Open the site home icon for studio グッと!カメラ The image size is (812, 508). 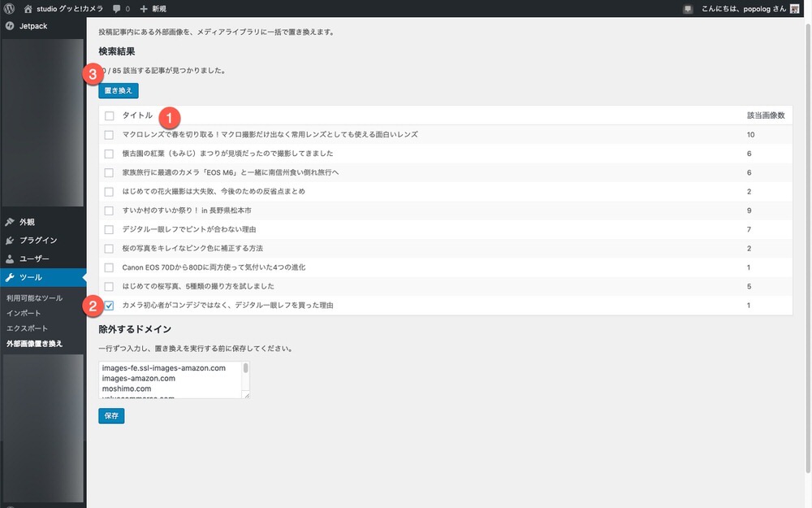(x=28, y=9)
